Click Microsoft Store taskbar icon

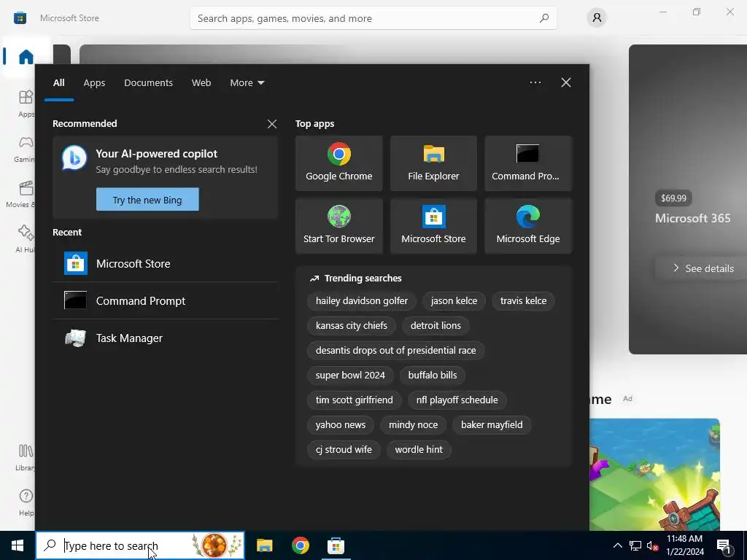coord(336,545)
